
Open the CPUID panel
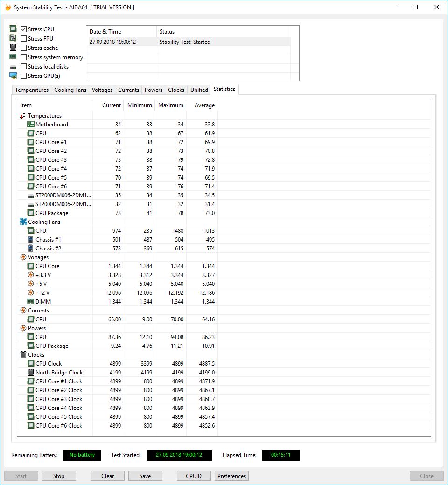tap(194, 476)
